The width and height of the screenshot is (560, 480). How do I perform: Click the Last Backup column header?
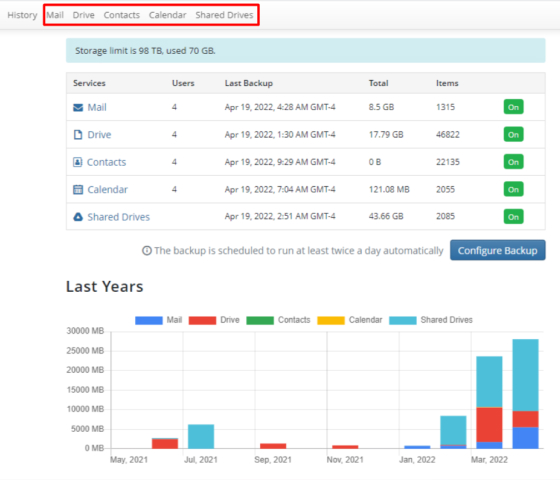pyautogui.click(x=249, y=83)
